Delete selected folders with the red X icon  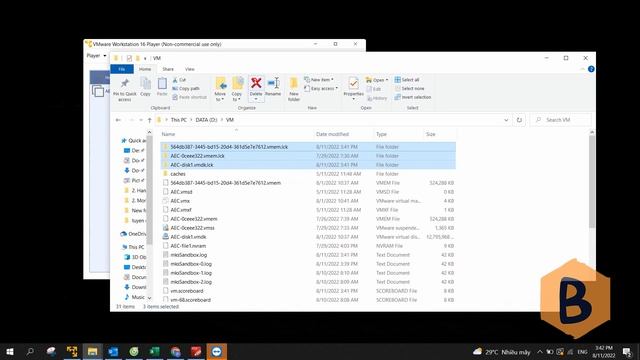[x=256, y=83]
